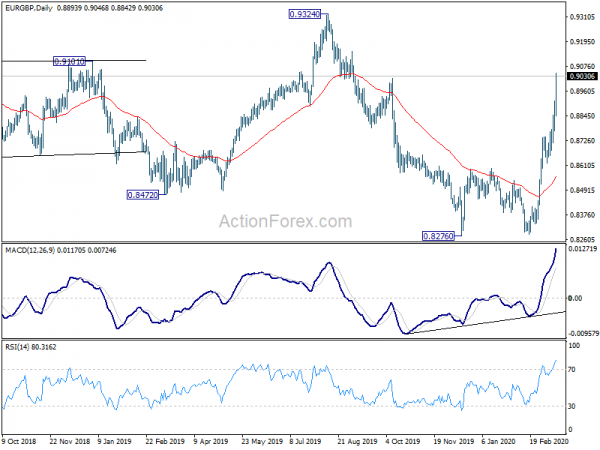Image resolution: width=600 pixels, height=450 pixels.
Task: Click the 9 Jan 2019 date label
Action: click(x=114, y=441)
